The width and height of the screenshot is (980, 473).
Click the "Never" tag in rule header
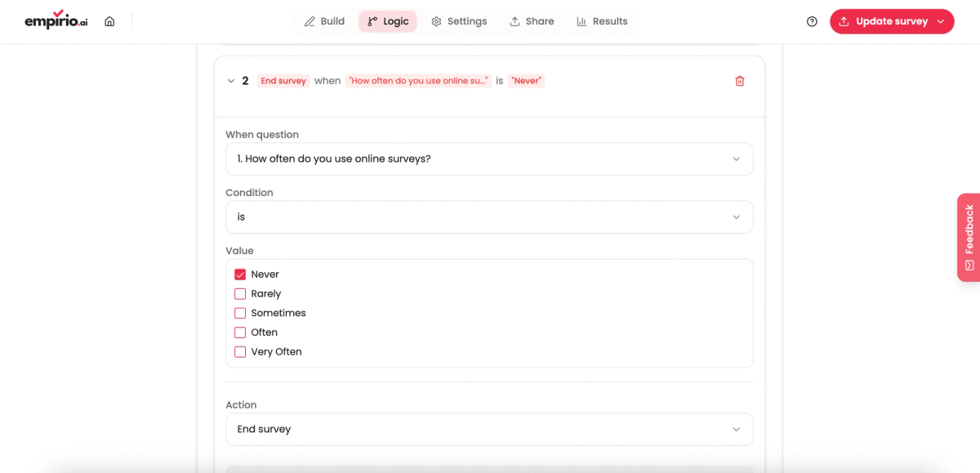point(527,81)
